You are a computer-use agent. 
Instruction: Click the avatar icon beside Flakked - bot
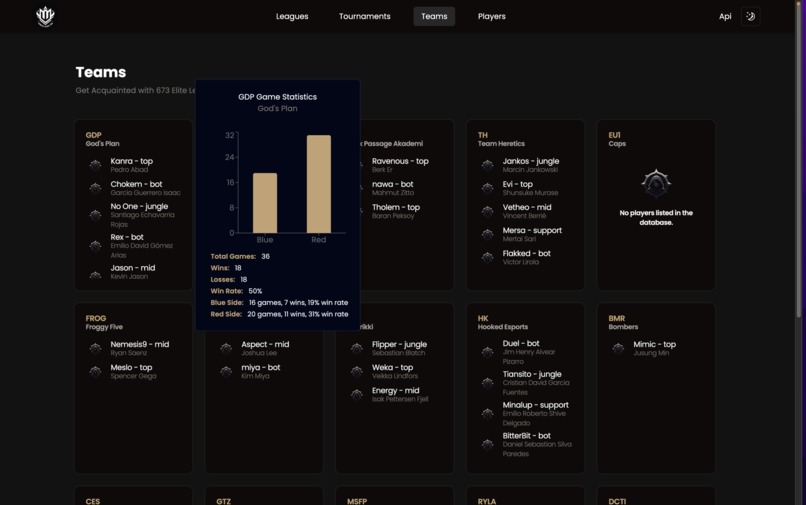point(487,258)
